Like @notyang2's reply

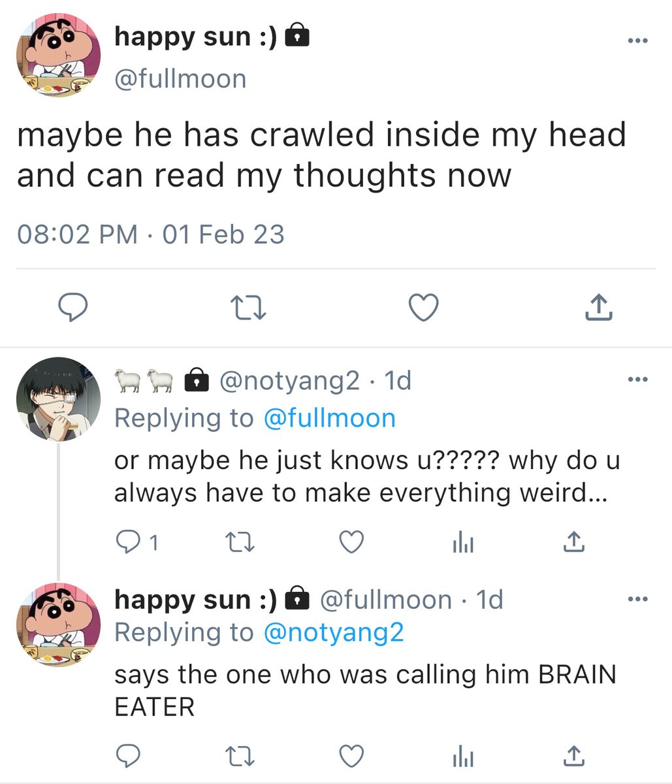click(x=351, y=542)
